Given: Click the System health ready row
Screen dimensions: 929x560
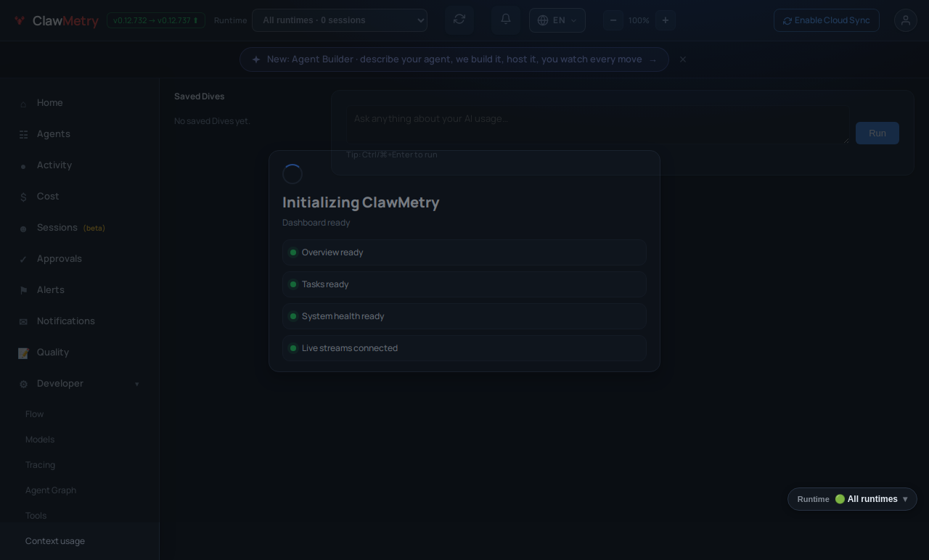Looking at the screenshot, I should [x=464, y=316].
